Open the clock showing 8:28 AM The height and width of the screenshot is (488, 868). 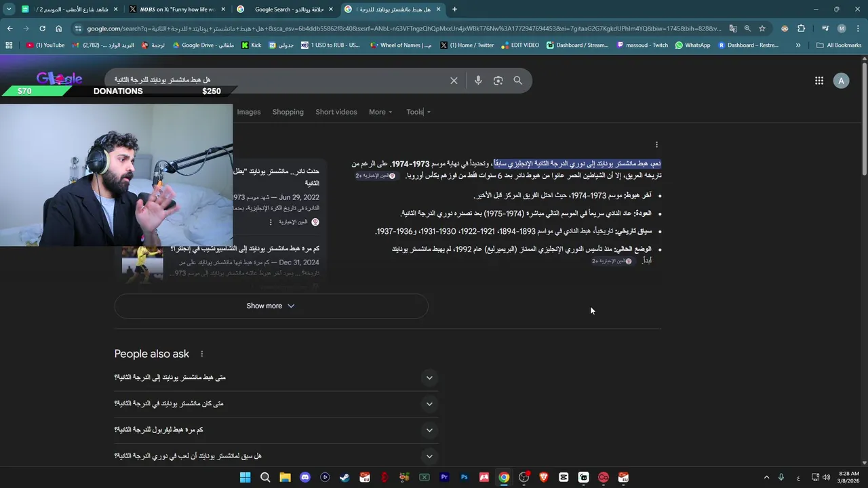click(849, 477)
